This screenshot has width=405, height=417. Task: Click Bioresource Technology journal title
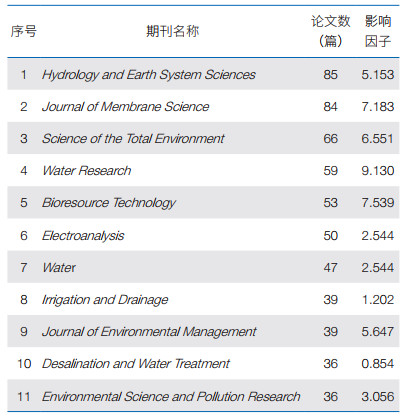tap(109, 203)
